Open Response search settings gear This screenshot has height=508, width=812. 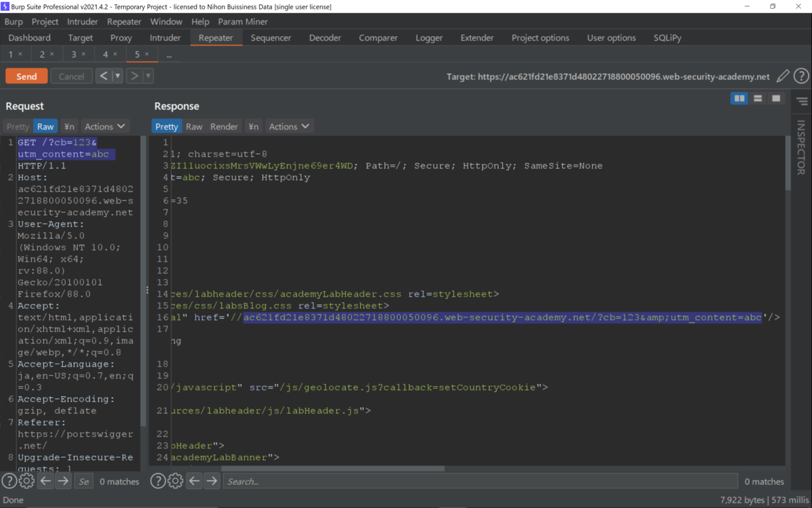(175, 481)
